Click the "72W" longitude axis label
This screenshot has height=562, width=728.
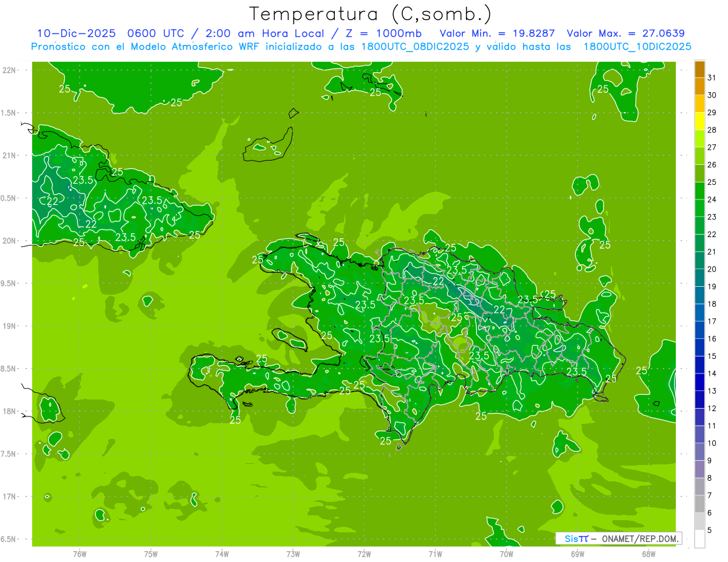[x=364, y=554]
